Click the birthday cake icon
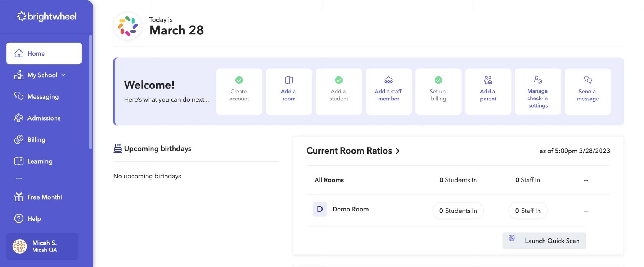 coord(118,148)
